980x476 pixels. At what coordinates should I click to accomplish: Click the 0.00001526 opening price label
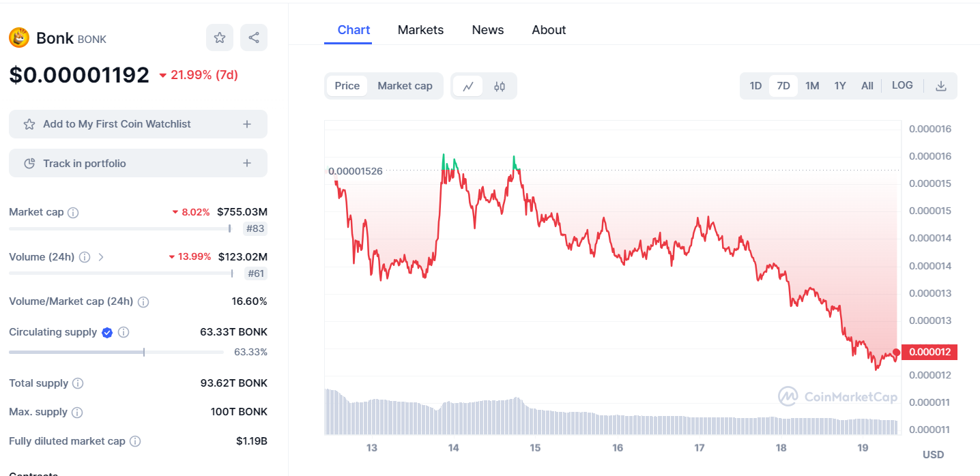pyautogui.click(x=356, y=170)
